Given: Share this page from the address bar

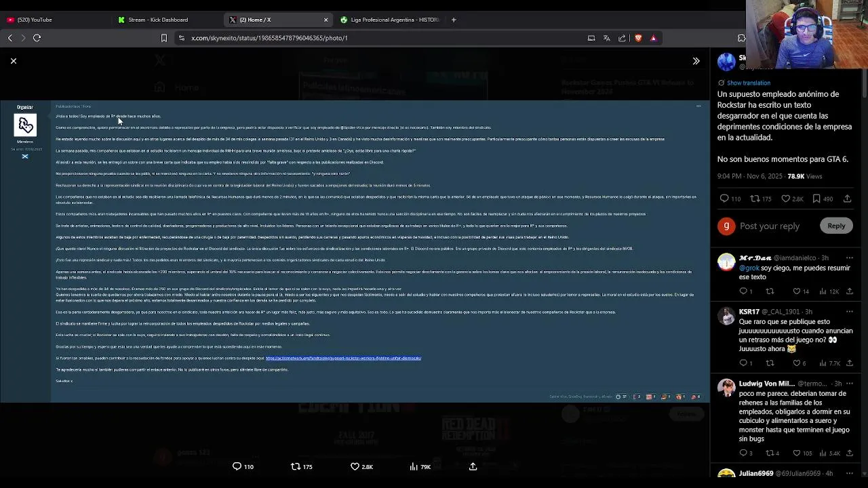Looking at the screenshot, I should point(622,38).
